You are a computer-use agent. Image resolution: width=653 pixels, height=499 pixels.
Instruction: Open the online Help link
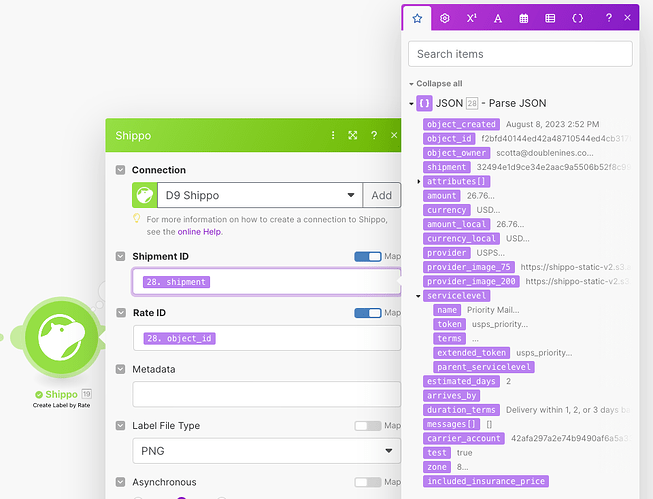coord(199,232)
